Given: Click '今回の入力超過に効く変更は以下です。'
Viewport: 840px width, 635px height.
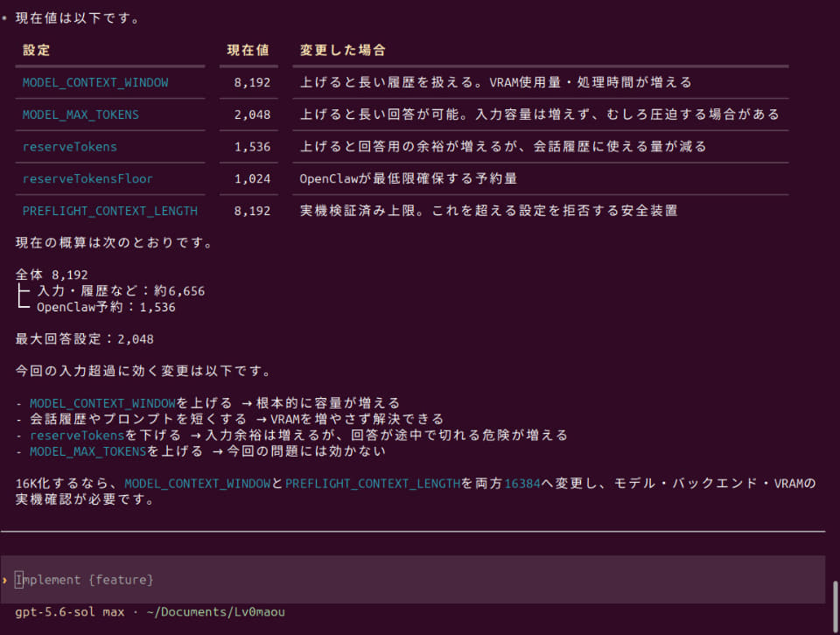Looking at the screenshot, I should (143, 371).
